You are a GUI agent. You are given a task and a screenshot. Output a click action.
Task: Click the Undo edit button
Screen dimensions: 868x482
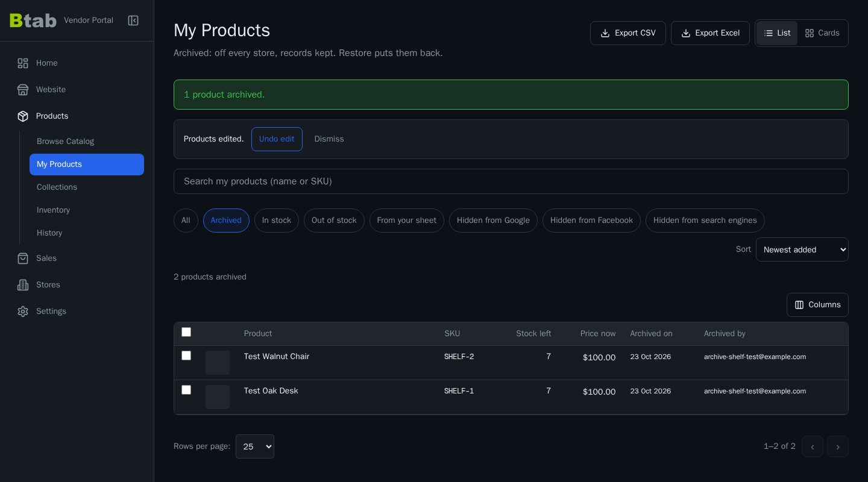pos(277,139)
